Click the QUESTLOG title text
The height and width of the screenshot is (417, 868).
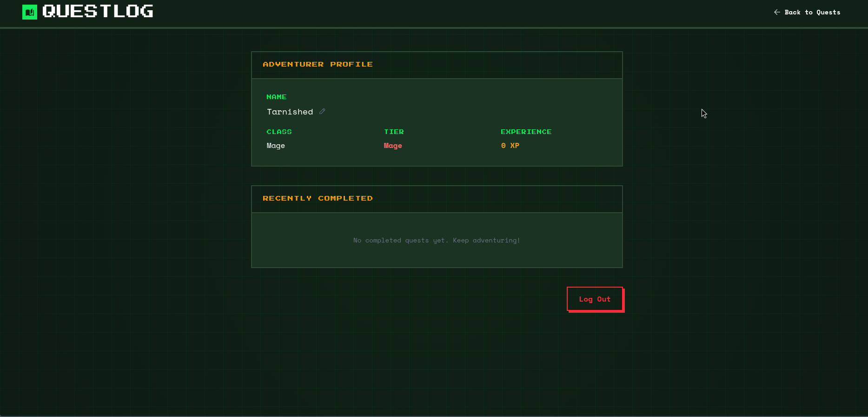(x=98, y=12)
